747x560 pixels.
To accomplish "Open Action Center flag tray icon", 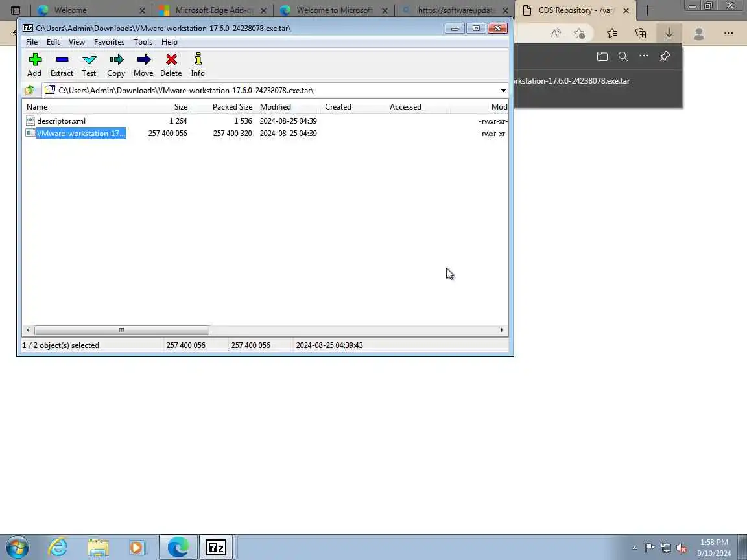I will 649,548.
